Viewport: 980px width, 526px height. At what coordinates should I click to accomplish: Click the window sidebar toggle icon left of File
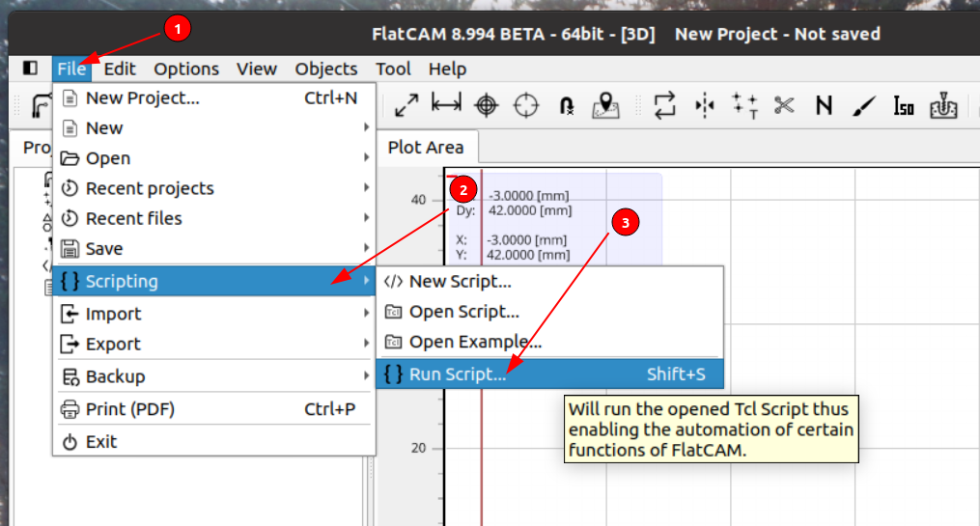(30, 68)
